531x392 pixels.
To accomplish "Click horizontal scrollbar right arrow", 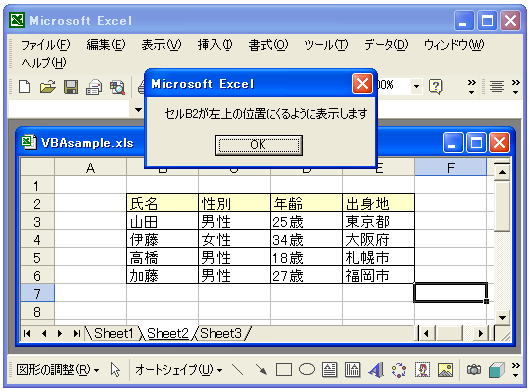I will click(x=481, y=333).
